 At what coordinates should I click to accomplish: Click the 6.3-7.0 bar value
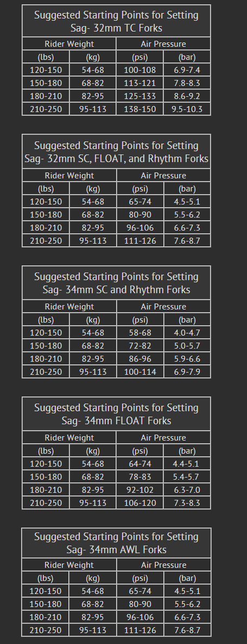pos(187,490)
